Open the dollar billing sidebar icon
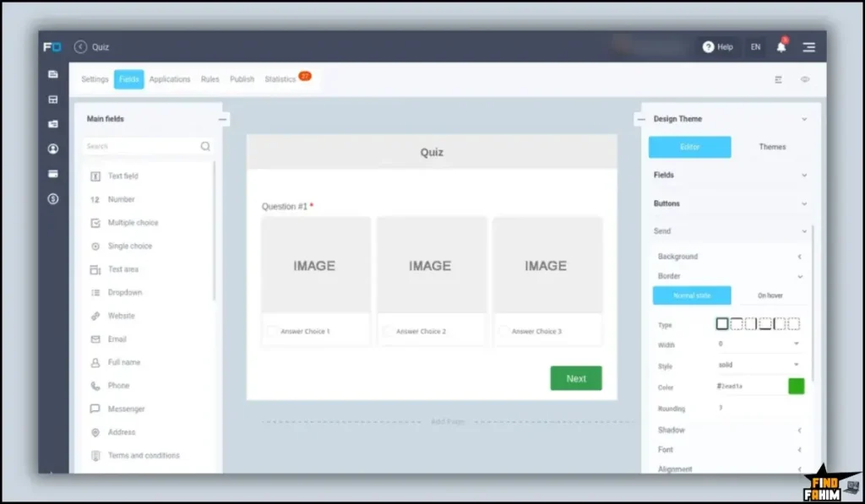 (x=53, y=198)
